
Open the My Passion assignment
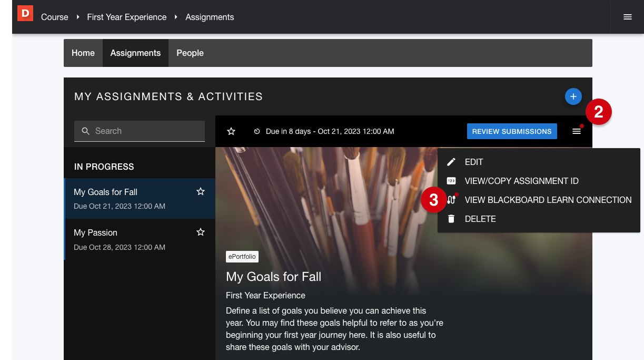click(140, 239)
